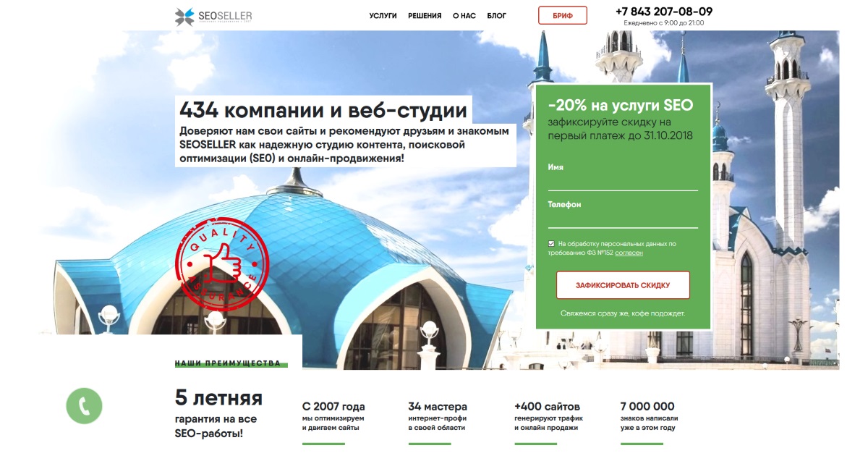868x456 pixels.
Task: Click the green phone call icon
Action: (85, 405)
